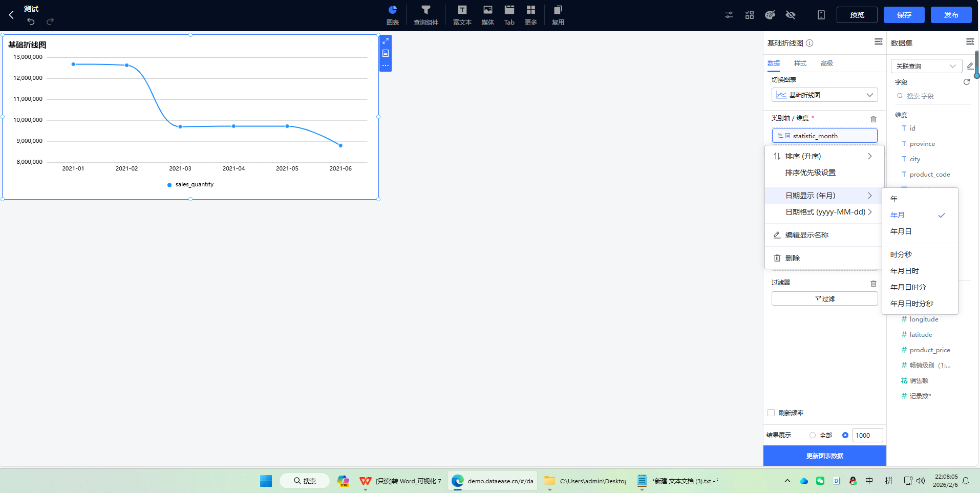Click the 发布 publish button
Screen dimensions: 980x493
coord(951,15)
